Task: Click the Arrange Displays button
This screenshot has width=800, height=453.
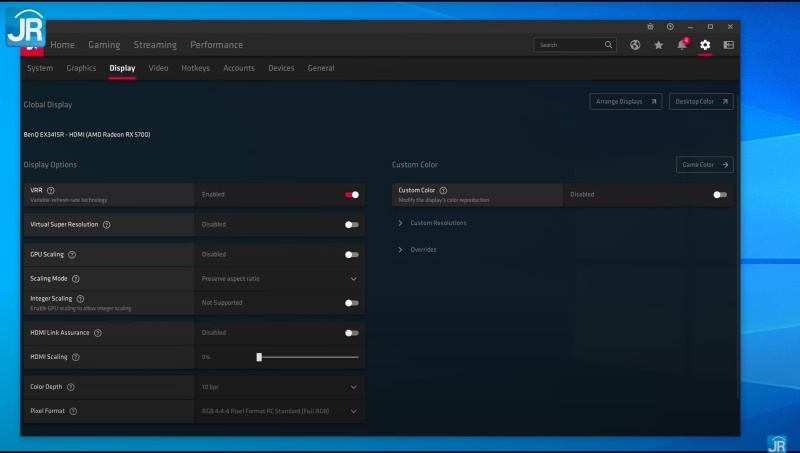Action: pos(627,102)
